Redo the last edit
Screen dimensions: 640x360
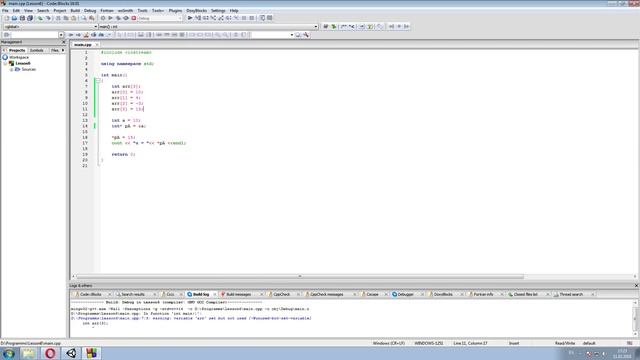click(48, 18)
